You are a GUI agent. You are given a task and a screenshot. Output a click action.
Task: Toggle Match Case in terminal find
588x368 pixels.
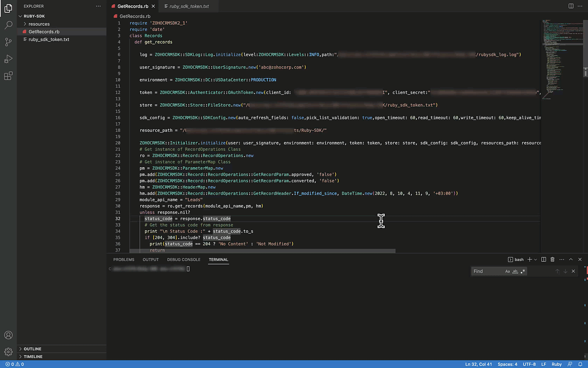(x=507, y=271)
